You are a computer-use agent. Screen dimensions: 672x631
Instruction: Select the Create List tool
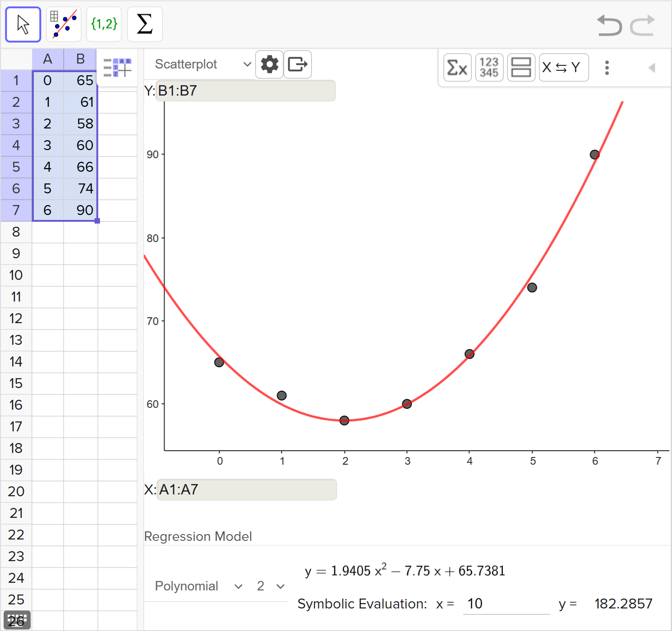[x=104, y=24]
